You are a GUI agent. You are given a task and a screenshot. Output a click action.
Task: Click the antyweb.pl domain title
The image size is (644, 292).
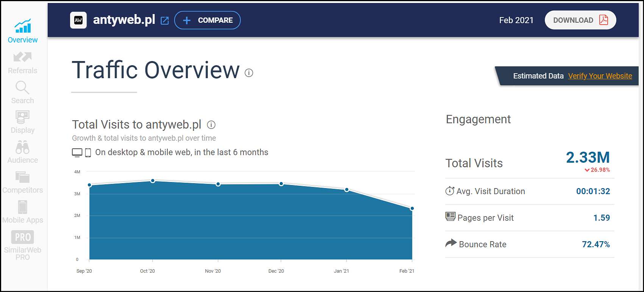(124, 20)
